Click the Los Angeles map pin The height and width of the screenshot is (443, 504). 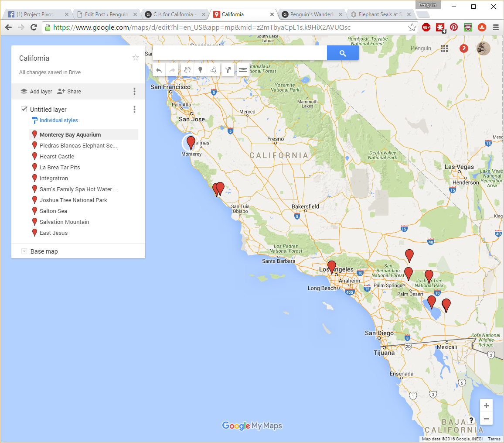click(x=332, y=268)
